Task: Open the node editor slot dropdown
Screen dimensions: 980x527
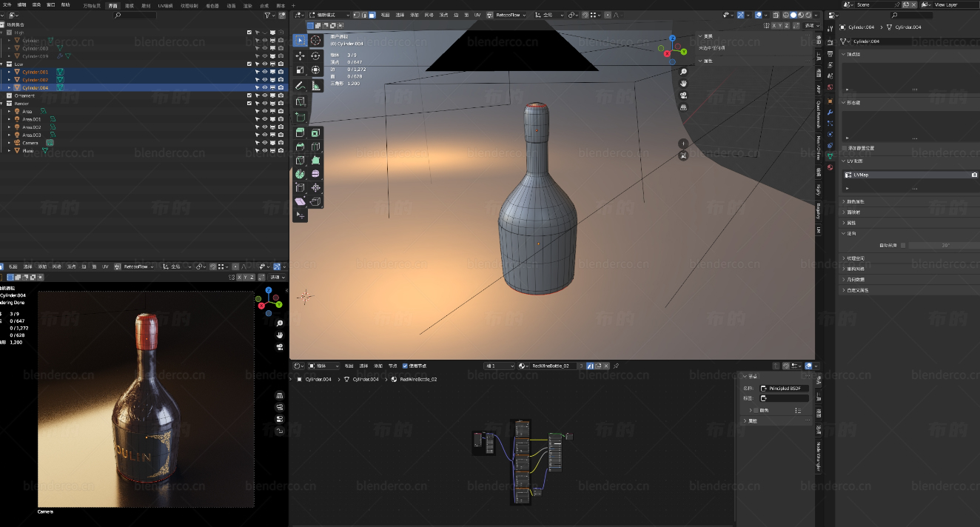Action: pos(500,366)
